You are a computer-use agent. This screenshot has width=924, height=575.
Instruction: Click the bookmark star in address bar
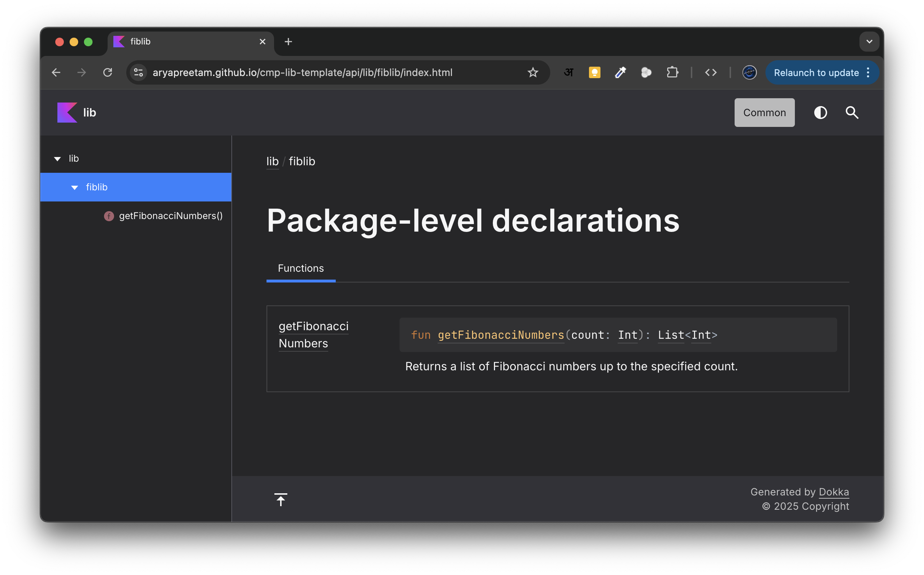click(533, 72)
